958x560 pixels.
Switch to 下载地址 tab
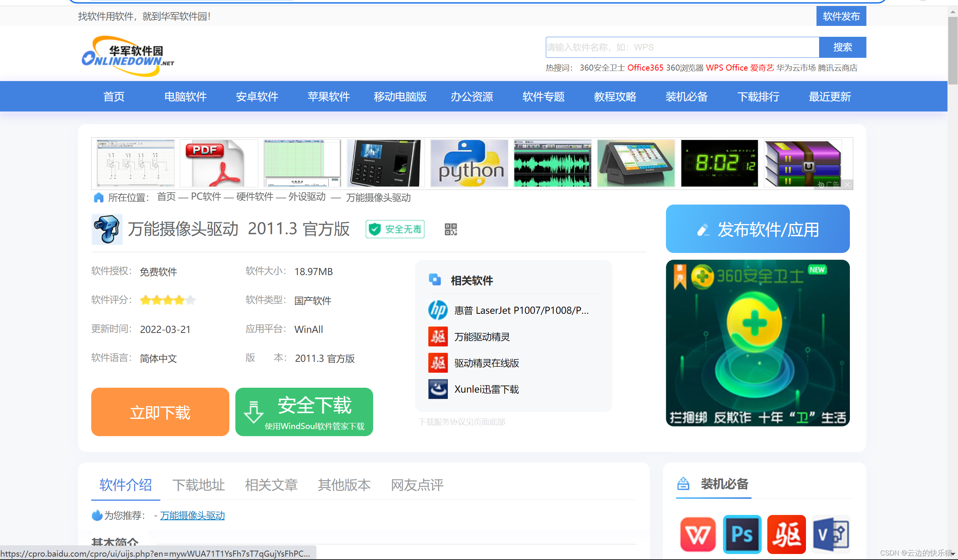pos(199,485)
